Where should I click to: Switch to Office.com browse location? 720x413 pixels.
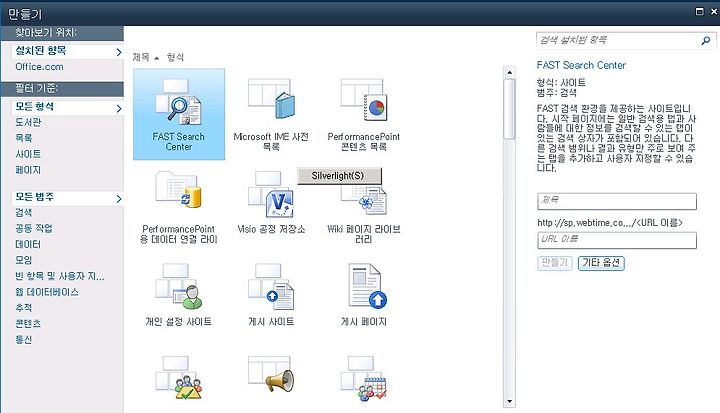[x=39, y=67]
